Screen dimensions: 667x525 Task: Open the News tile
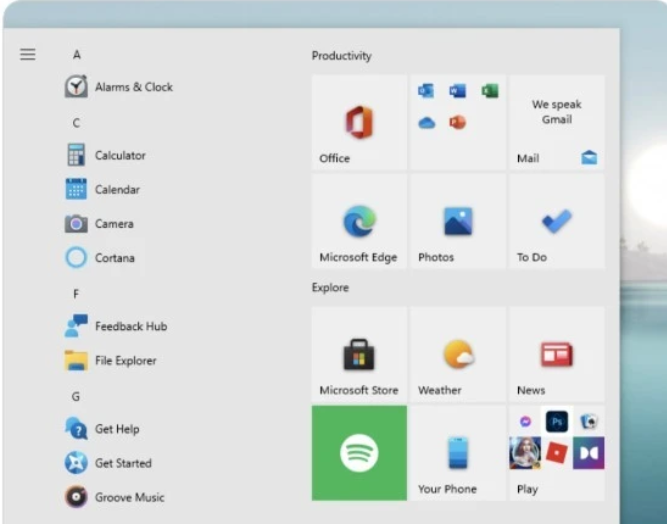point(556,355)
